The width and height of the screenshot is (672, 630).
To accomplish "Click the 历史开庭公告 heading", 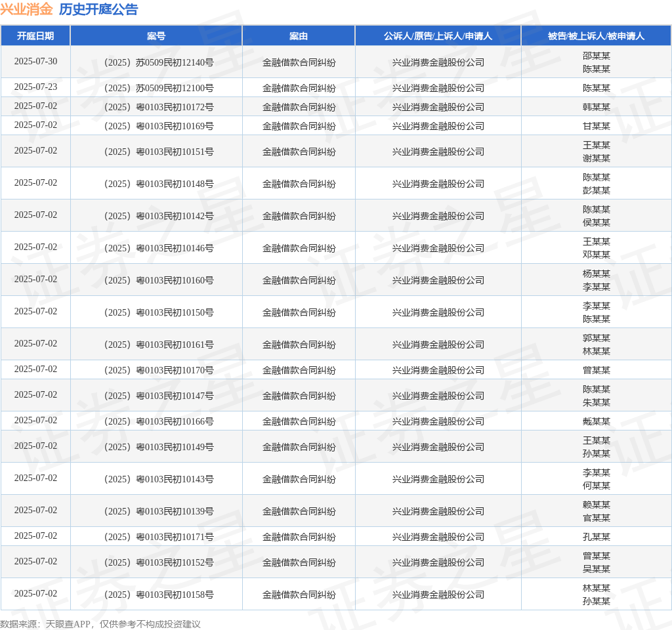I will coord(98,9).
